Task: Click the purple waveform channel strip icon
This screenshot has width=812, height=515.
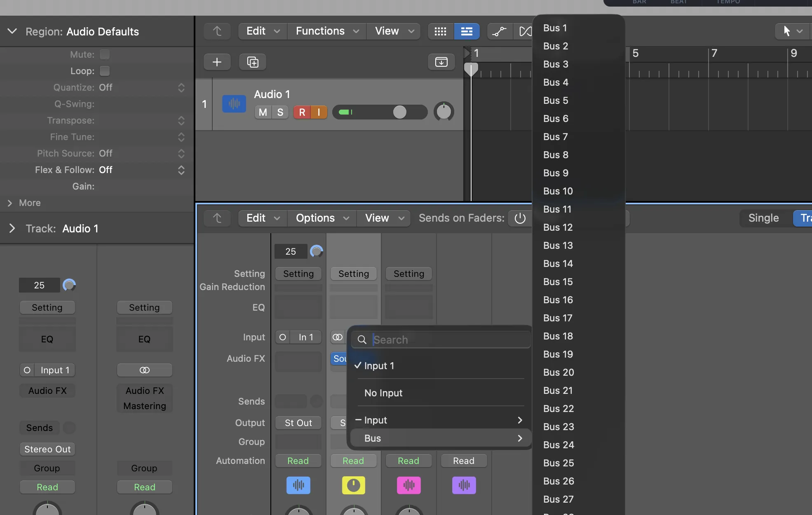Action: tap(464, 485)
